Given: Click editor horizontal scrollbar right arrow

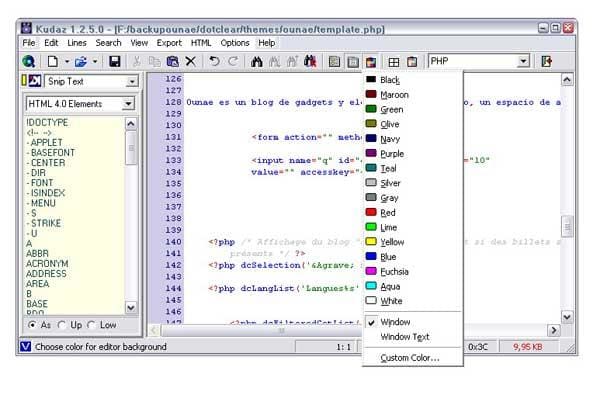Looking at the screenshot, I should [553, 330].
